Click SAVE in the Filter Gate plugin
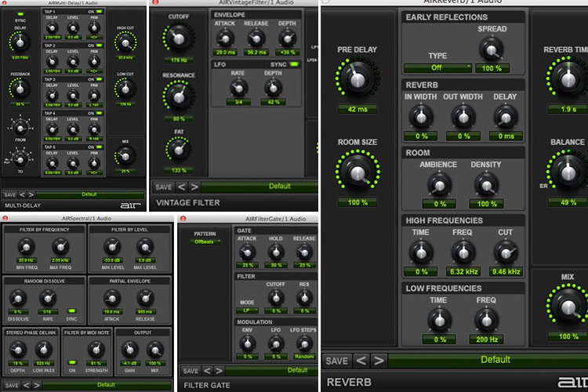This screenshot has height=392, width=588. (x=191, y=371)
